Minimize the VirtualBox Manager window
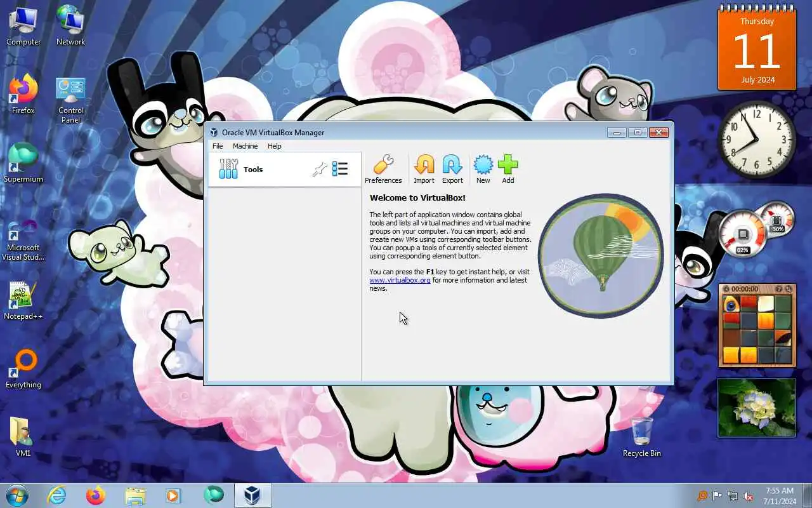This screenshot has height=508, width=812. pos(617,133)
